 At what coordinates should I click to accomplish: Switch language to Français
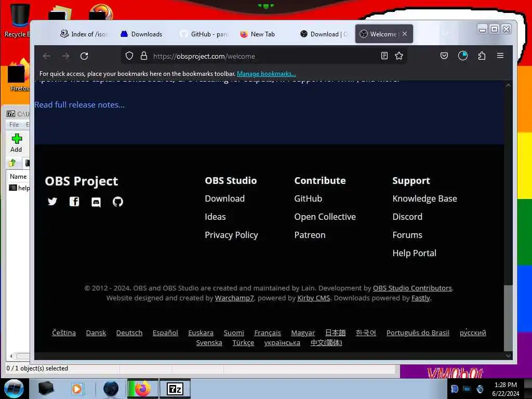coord(268,333)
